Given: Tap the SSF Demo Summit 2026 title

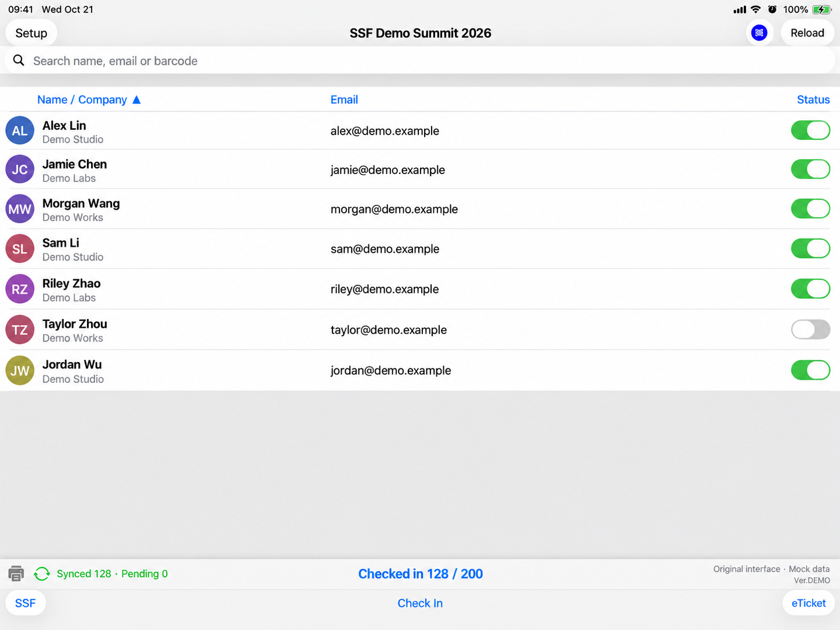Looking at the screenshot, I should pyautogui.click(x=420, y=33).
